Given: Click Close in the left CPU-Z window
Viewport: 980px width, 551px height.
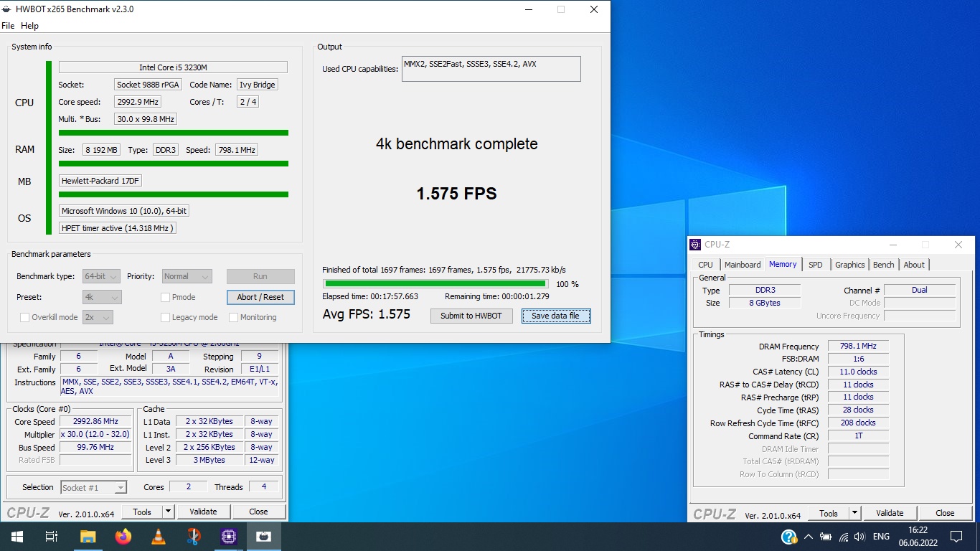Looking at the screenshot, I should [x=258, y=512].
